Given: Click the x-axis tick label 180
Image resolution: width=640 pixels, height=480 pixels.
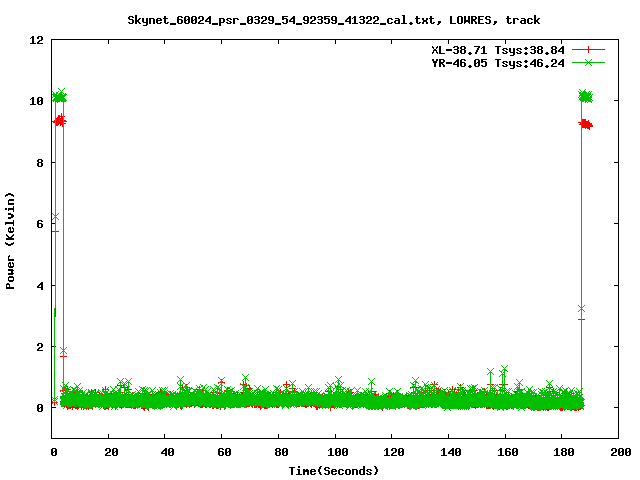Looking at the screenshot, I should [564, 452].
